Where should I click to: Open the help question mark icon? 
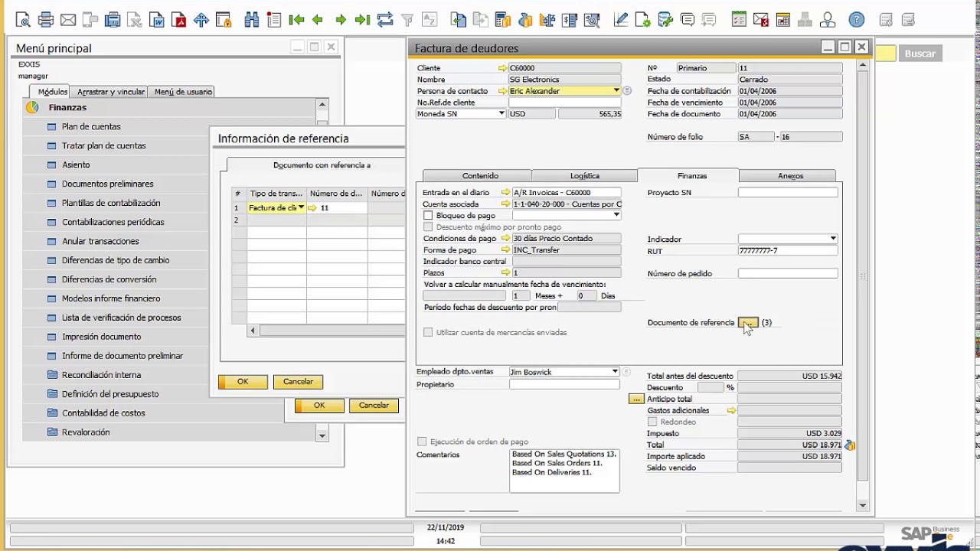(x=856, y=20)
